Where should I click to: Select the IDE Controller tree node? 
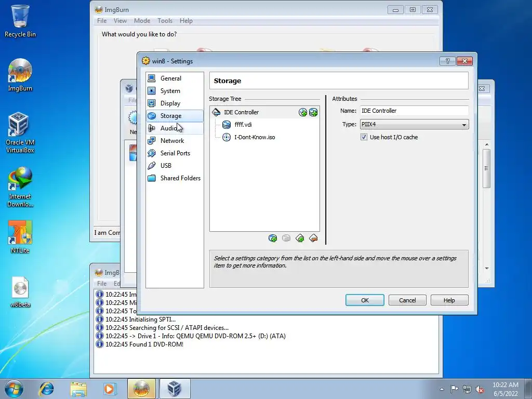[241, 112]
